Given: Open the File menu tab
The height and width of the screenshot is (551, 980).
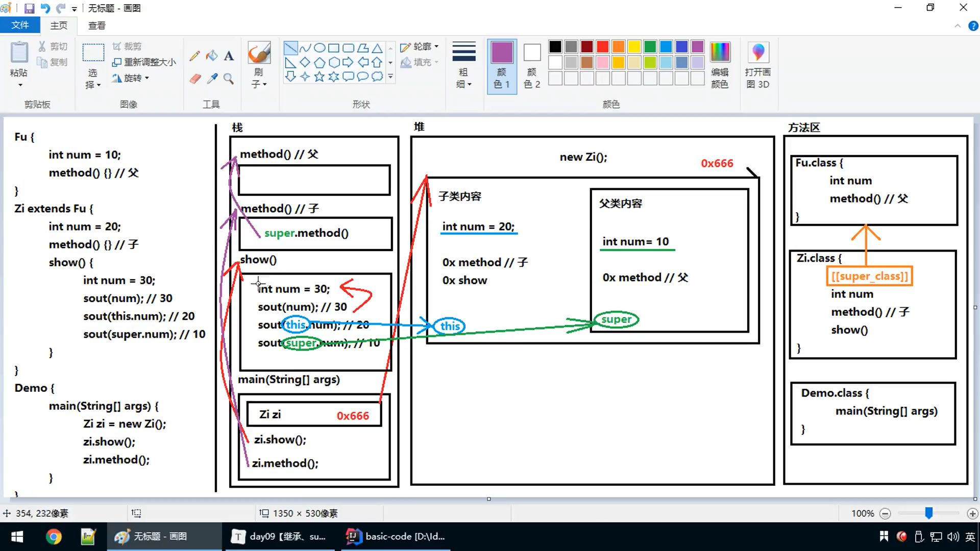Looking at the screenshot, I should (x=20, y=25).
